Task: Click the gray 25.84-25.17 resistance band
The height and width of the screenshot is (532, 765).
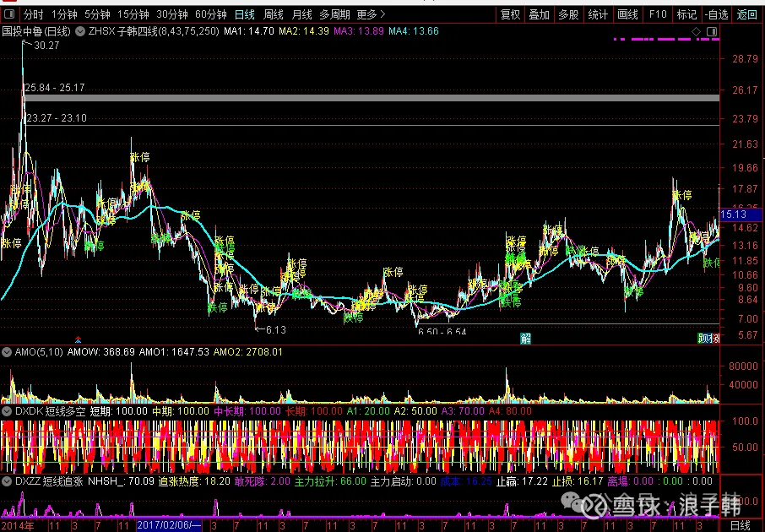Action: point(372,98)
